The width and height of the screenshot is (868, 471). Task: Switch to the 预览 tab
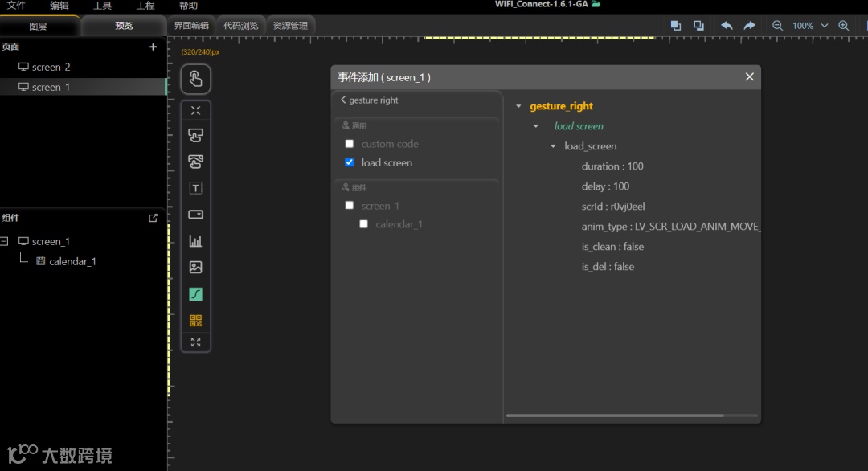click(124, 26)
